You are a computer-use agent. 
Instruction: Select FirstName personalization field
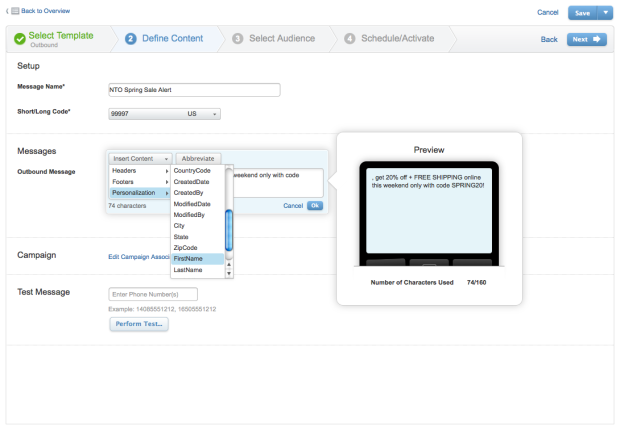pyautogui.click(x=198, y=258)
